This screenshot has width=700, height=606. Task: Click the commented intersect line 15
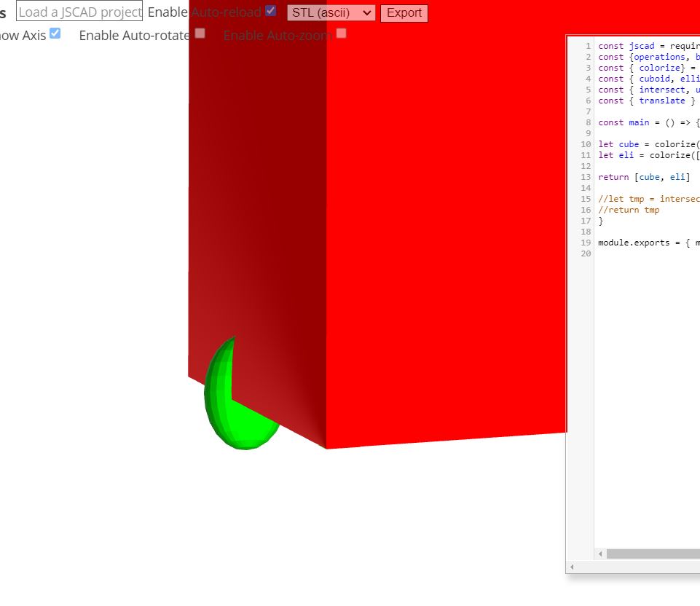pyautogui.click(x=648, y=198)
